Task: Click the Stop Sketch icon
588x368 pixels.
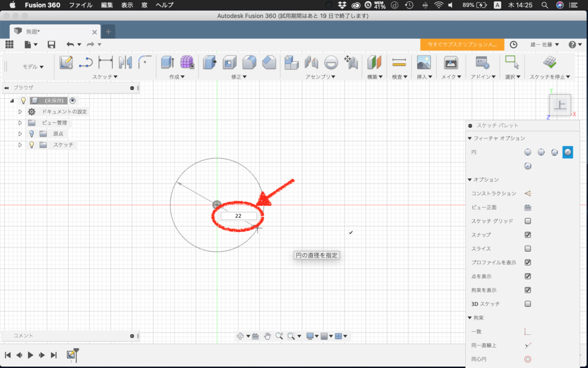Action: [550, 62]
